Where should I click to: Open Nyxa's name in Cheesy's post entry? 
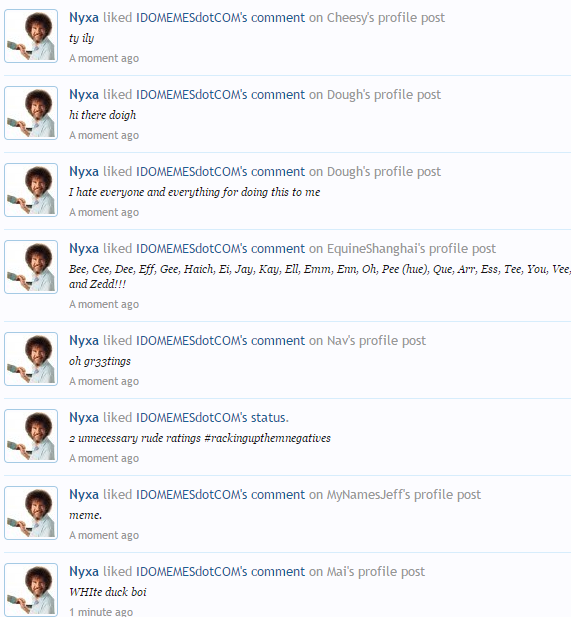[84, 18]
